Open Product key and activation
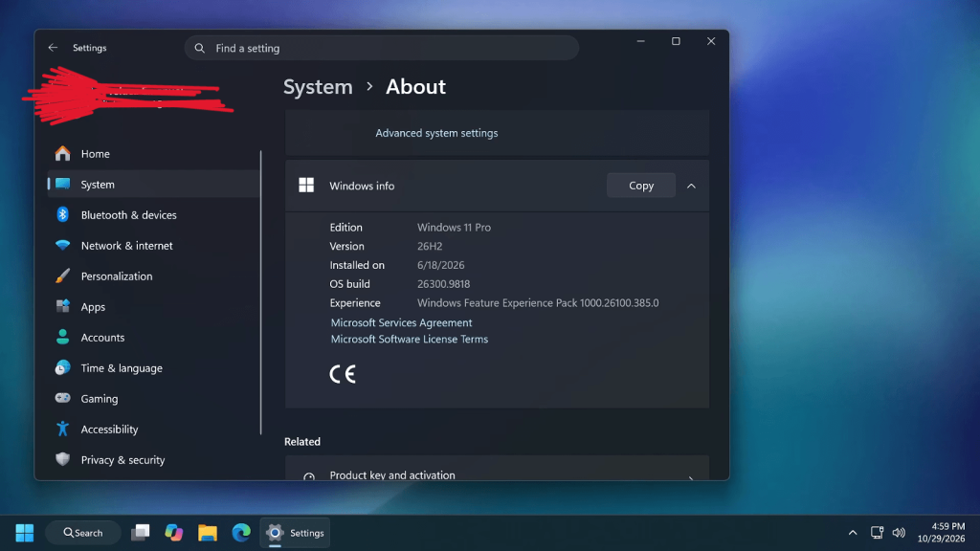Image resolution: width=980 pixels, height=551 pixels. coord(497,469)
